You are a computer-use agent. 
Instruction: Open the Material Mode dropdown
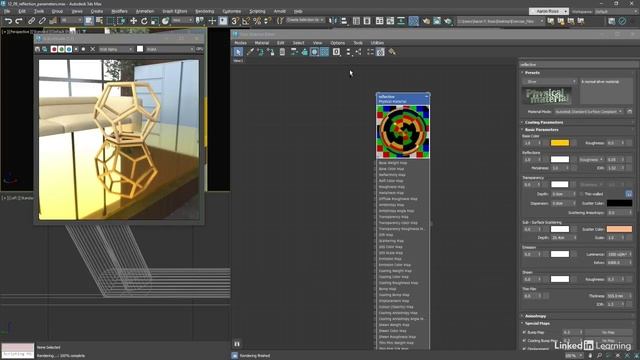tap(588, 111)
